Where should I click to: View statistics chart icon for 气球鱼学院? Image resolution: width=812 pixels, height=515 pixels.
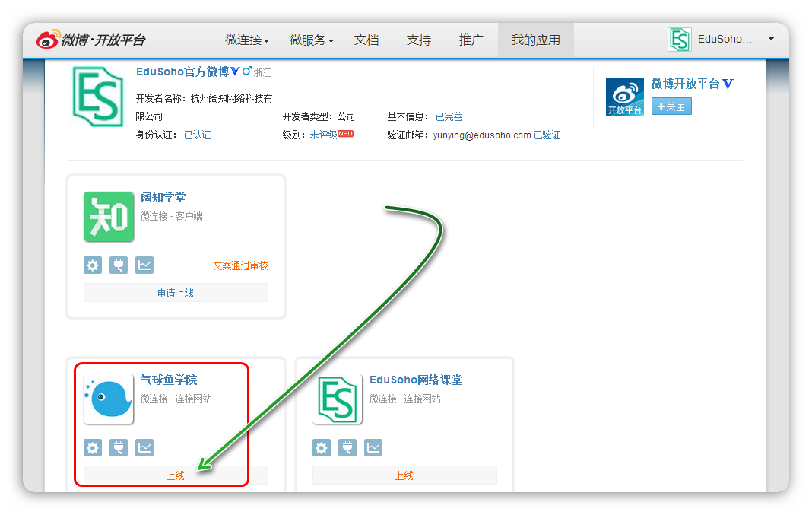click(144, 447)
